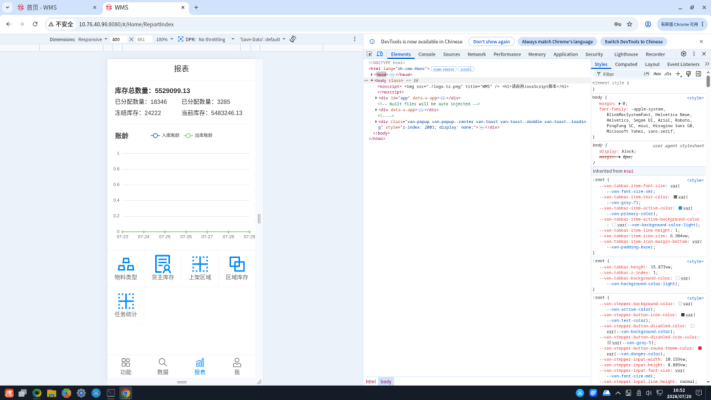Image resolution: width=712 pixels, height=400 pixels.
Task: Switch to the Computed styles tab
Action: 626,64
